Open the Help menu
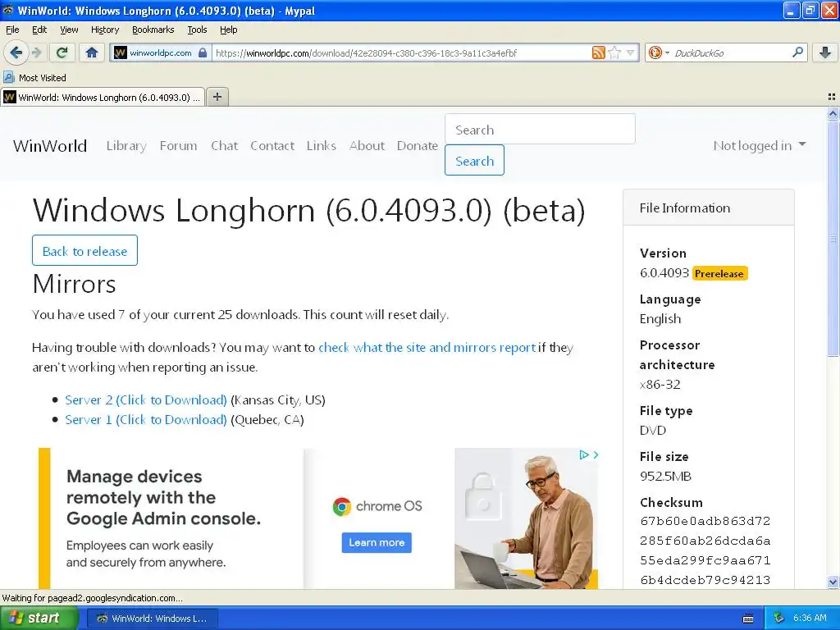840x630 pixels. click(x=228, y=30)
